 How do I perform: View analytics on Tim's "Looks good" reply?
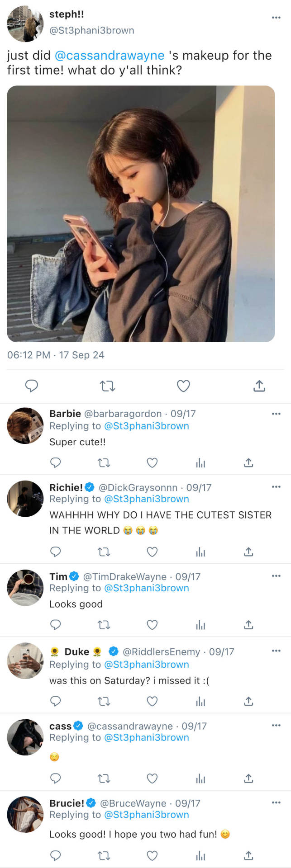click(200, 625)
